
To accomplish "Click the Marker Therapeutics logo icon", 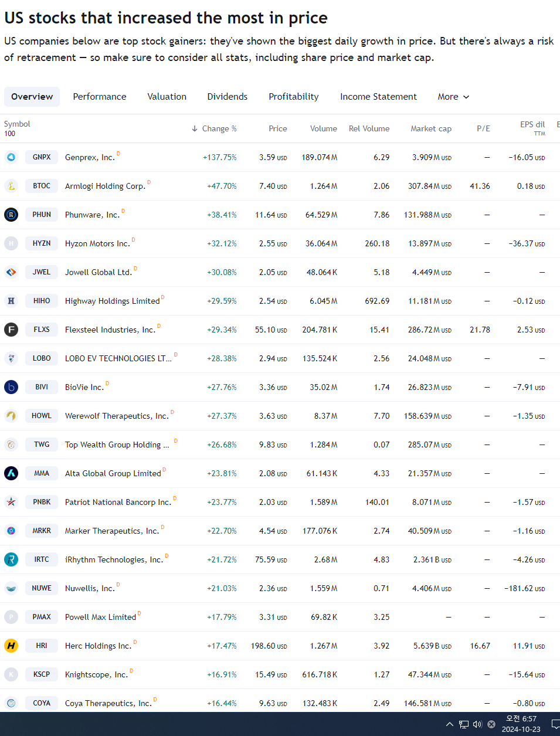I will [x=11, y=531].
